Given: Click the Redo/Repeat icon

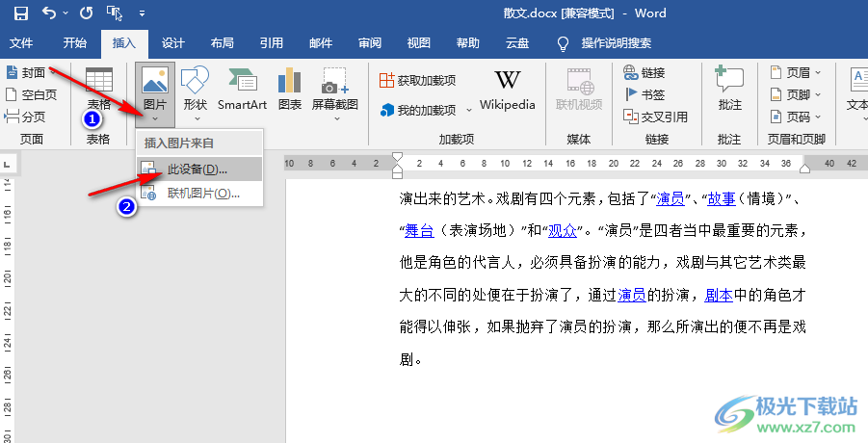Looking at the screenshot, I should coord(86,13).
